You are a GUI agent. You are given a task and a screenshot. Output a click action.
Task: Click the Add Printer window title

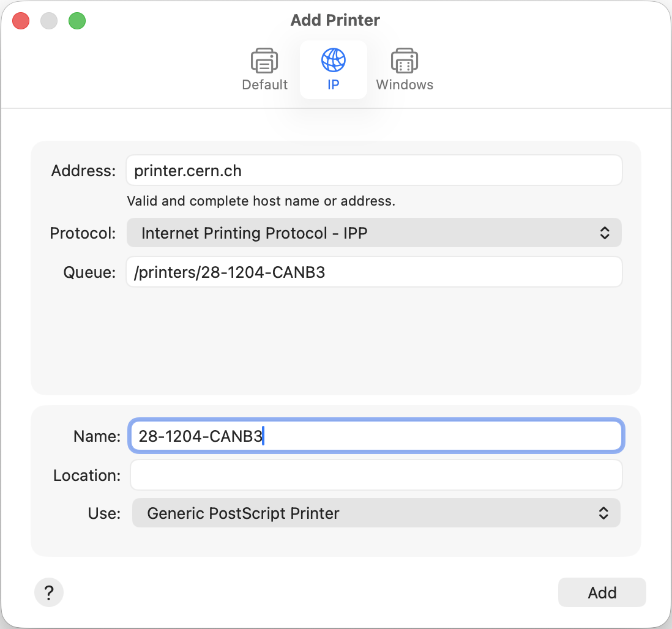pos(335,20)
